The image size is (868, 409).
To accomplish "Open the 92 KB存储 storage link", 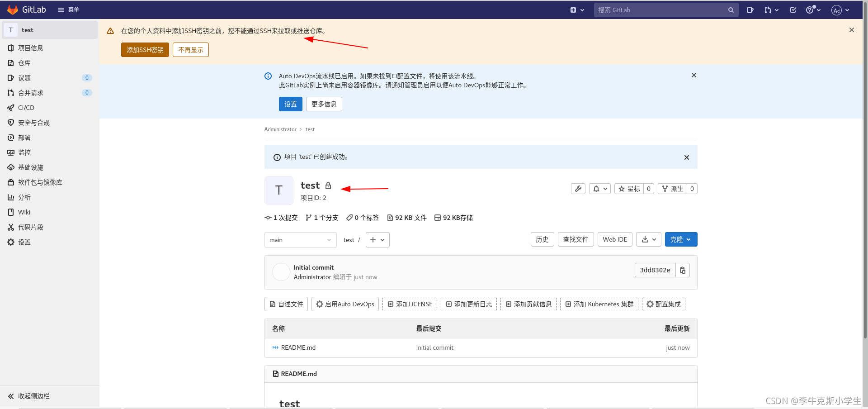I will (453, 218).
